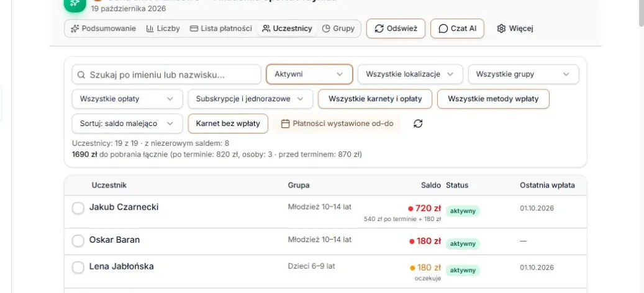Click the orange 180 zł balance of Lena Jabłońska

[429, 268]
